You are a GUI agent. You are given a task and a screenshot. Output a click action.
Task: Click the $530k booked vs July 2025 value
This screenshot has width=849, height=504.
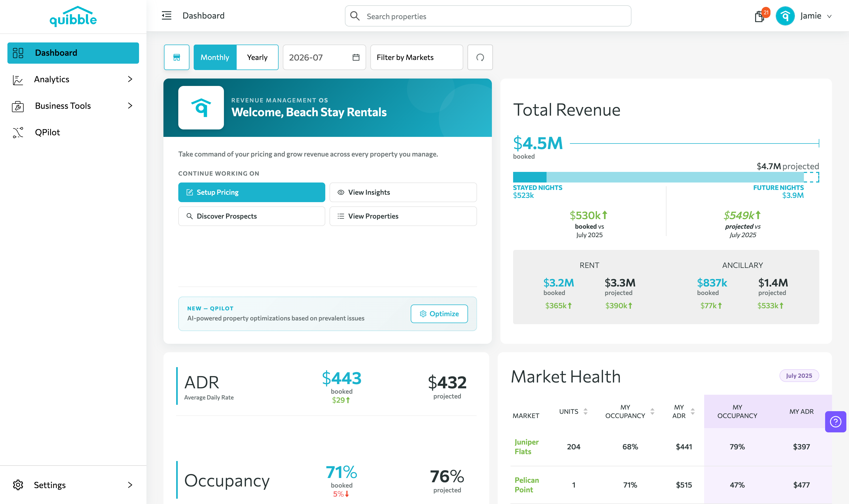(589, 215)
